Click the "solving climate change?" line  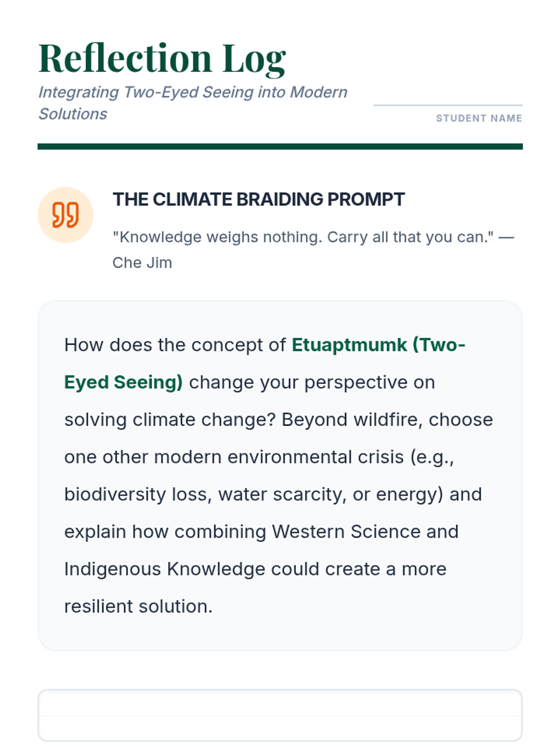tap(170, 420)
